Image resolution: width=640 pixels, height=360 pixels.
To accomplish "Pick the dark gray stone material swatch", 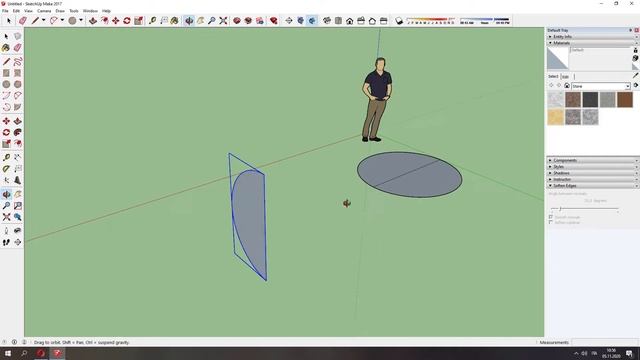I will click(590, 100).
